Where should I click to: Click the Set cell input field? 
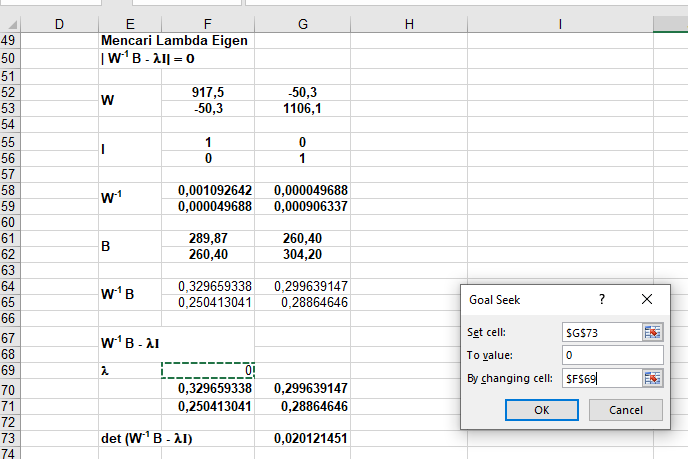pyautogui.click(x=601, y=332)
